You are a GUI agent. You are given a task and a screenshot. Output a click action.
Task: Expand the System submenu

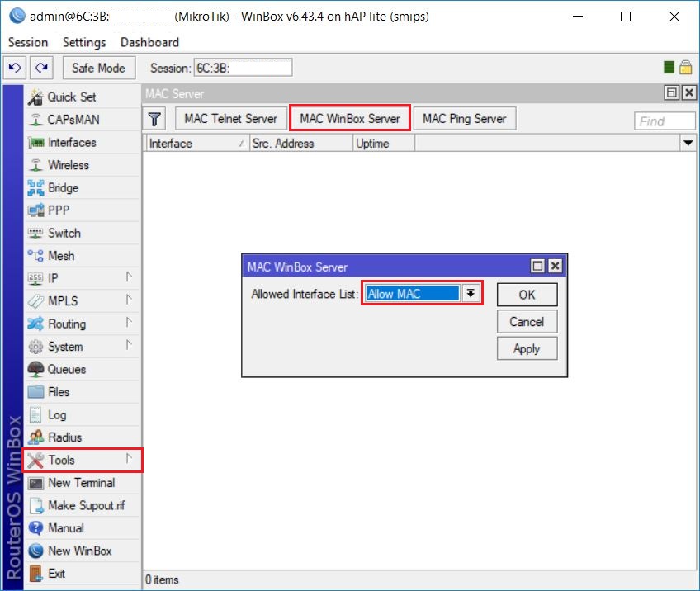tap(129, 345)
